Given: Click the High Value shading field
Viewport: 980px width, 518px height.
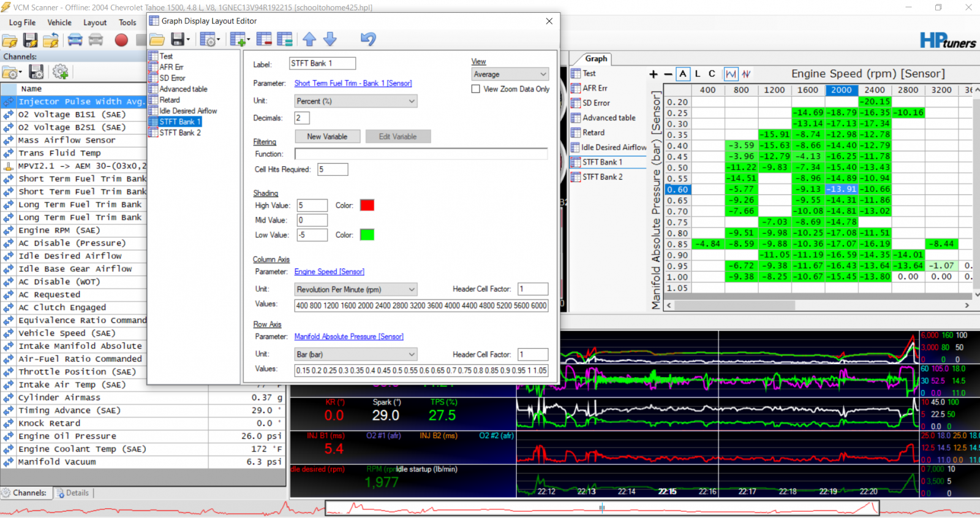Looking at the screenshot, I should [x=312, y=205].
